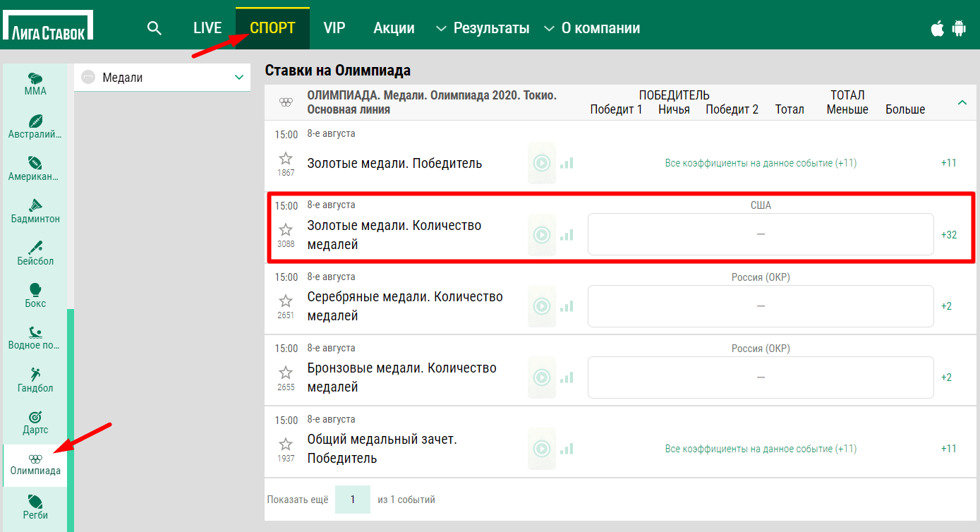Switch to the СПОРТ tab
Image resolution: width=980 pixels, height=532 pixels.
point(272,28)
